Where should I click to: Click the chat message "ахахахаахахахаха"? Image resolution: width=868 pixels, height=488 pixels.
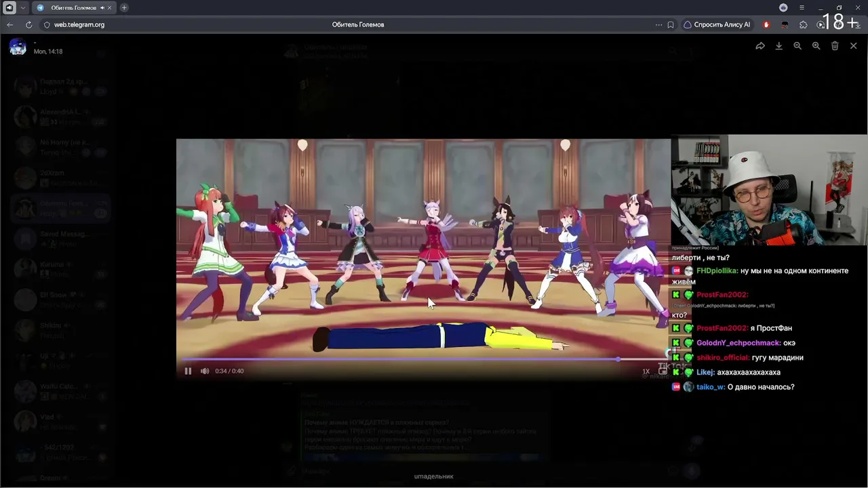coord(749,373)
